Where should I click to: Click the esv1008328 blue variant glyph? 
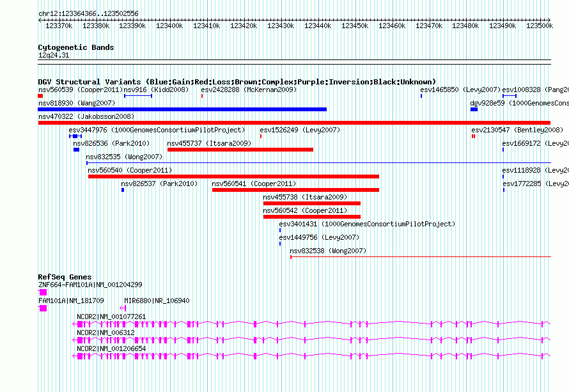pos(510,96)
